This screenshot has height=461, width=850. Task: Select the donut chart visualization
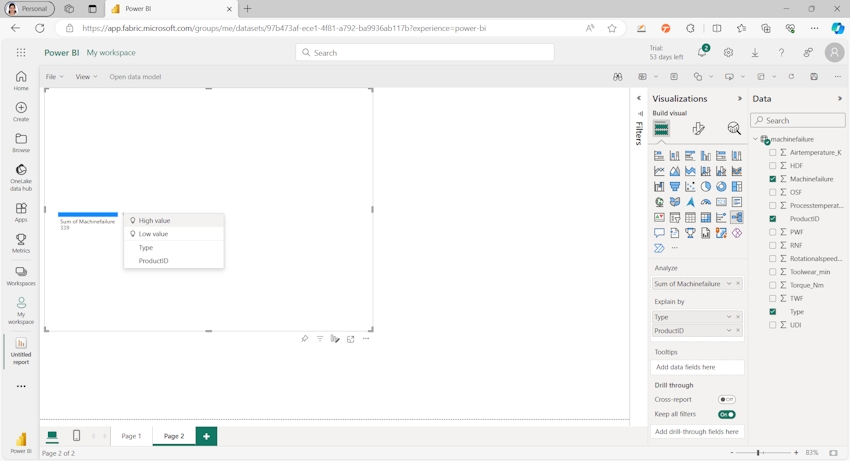click(721, 187)
